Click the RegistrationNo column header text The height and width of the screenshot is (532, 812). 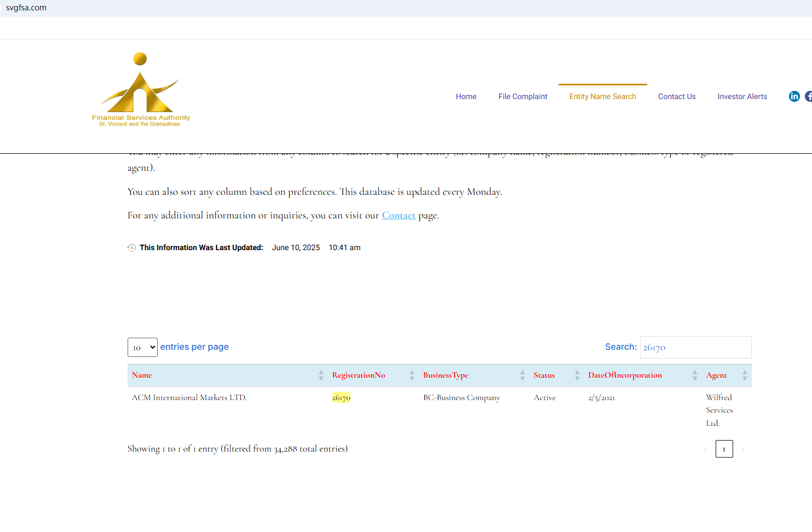coord(359,375)
